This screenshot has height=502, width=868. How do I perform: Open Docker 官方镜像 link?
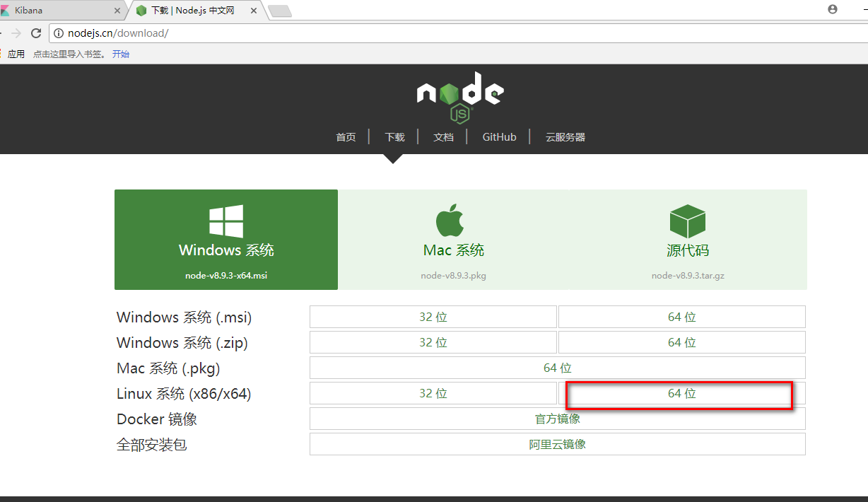tap(558, 419)
